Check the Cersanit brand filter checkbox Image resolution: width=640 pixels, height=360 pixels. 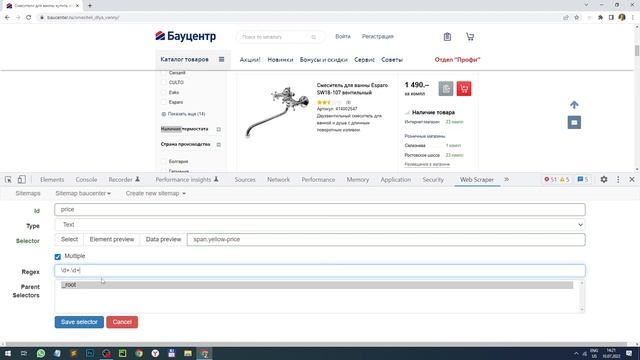164,73
